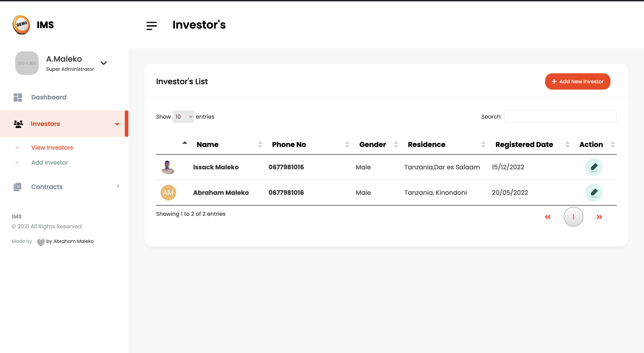Sort table by Name column
Viewport: 644px width, 353px height.
coord(208,144)
